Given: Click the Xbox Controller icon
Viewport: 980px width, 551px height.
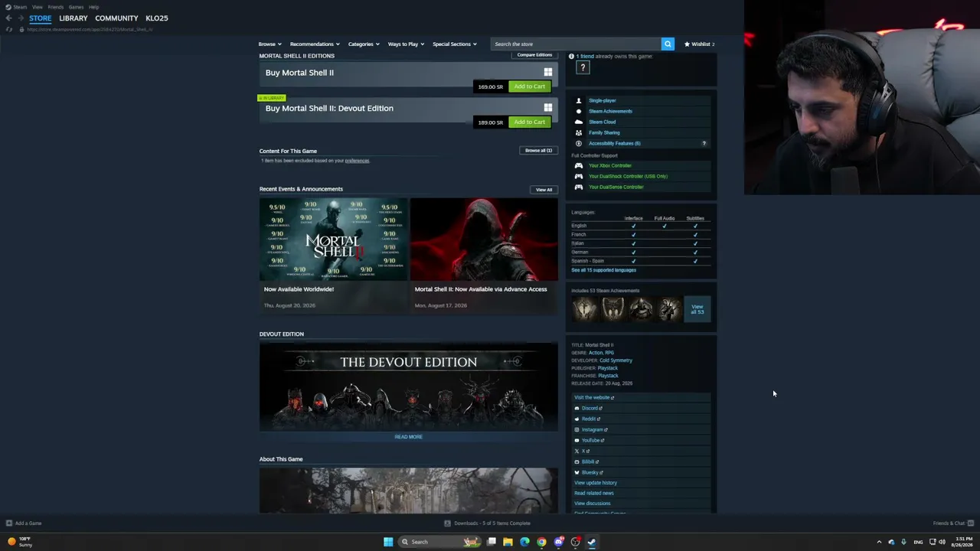Looking at the screenshot, I should coord(579,165).
